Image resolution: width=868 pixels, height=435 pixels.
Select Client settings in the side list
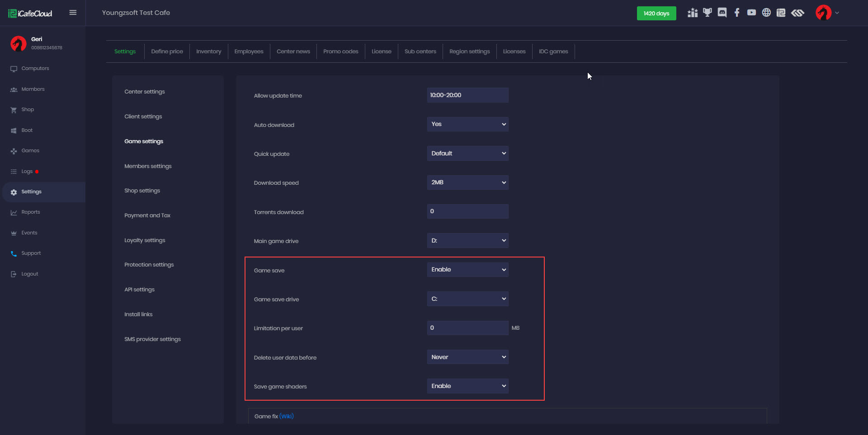[143, 117]
